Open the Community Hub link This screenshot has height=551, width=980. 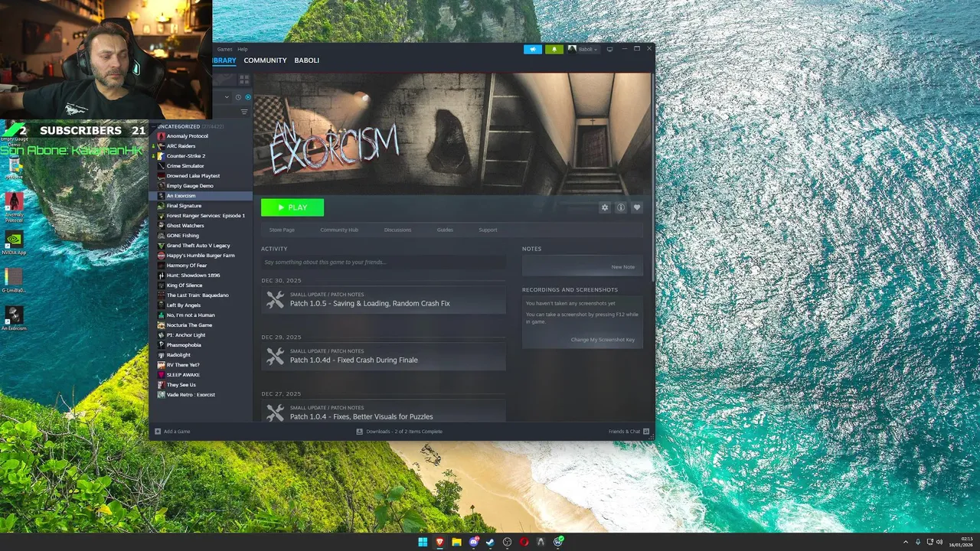point(339,230)
